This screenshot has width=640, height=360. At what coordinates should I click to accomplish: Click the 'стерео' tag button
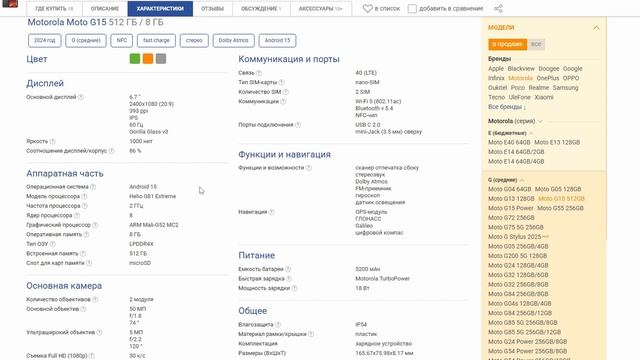(x=194, y=40)
